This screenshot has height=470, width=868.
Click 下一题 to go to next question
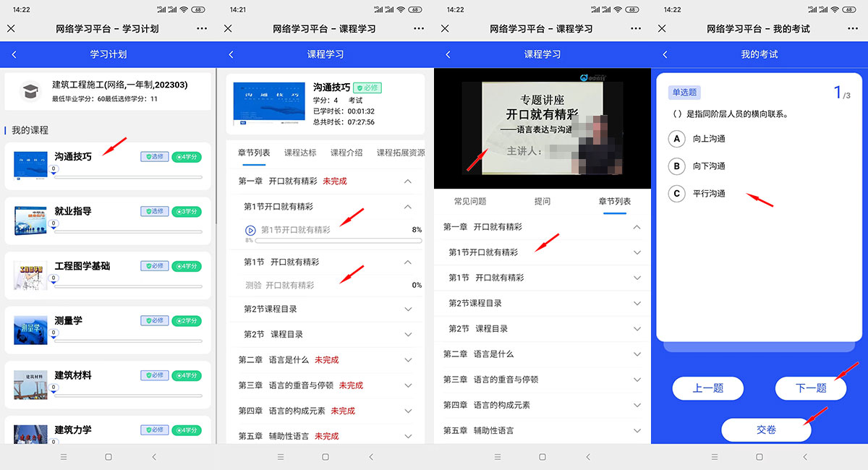[x=810, y=388]
